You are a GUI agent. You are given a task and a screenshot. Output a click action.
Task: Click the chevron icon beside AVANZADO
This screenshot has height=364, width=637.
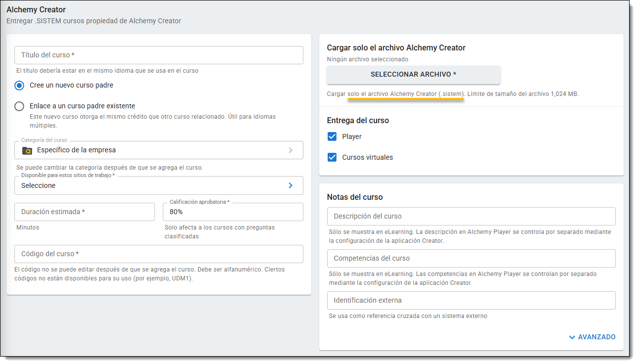[572, 337]
